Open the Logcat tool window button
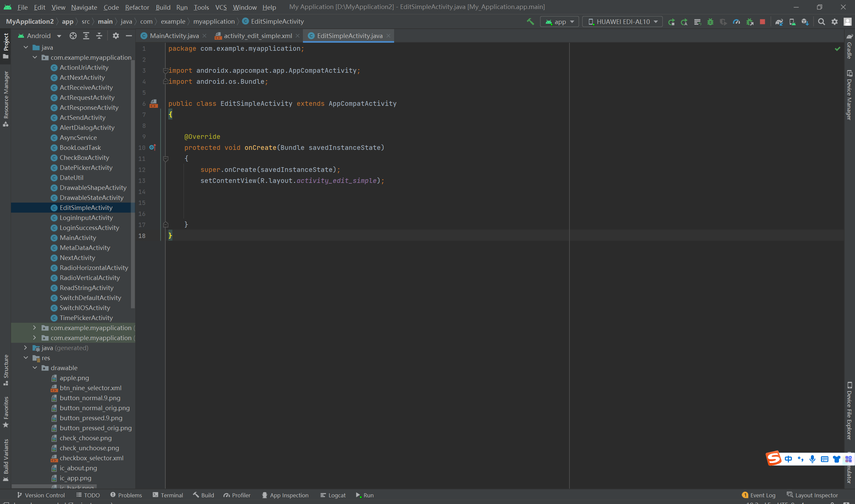Viewport: 855px width, 504px height. click(333, 495)
